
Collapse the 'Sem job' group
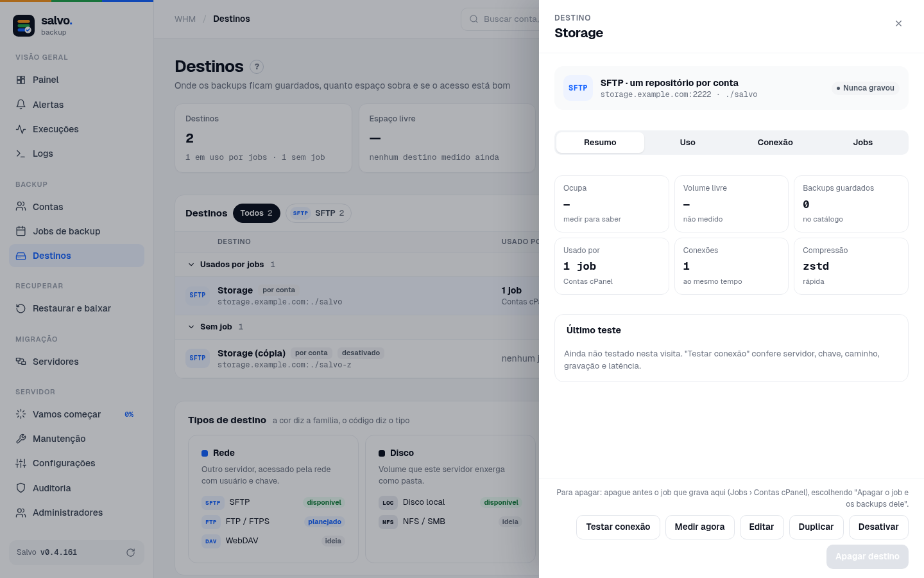tap(191, 327)
